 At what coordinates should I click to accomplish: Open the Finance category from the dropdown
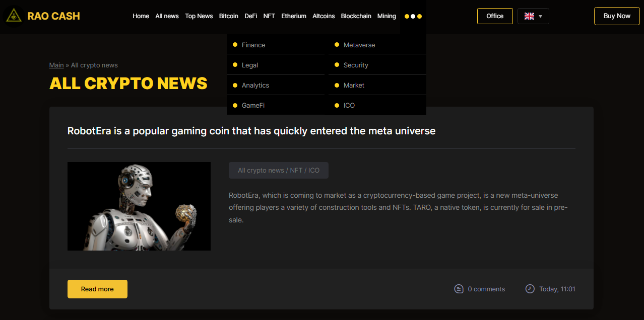[x=253, y=45]
